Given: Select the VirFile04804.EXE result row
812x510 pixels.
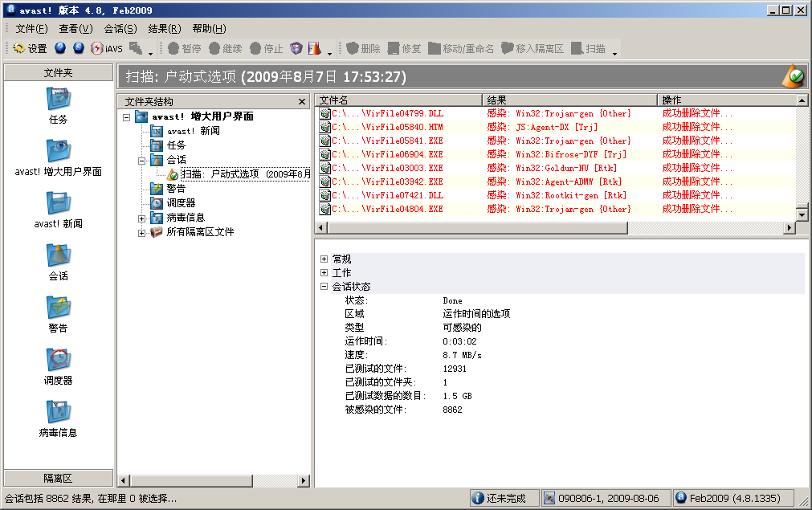Looking at the screenshot, I should [556, 209].
